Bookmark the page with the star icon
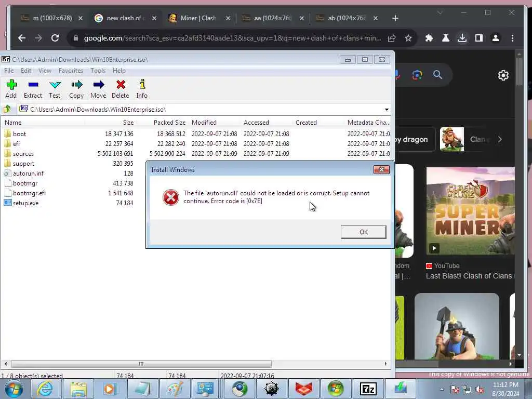The width and height of the screenshot is (532, 399). point(408,38)
